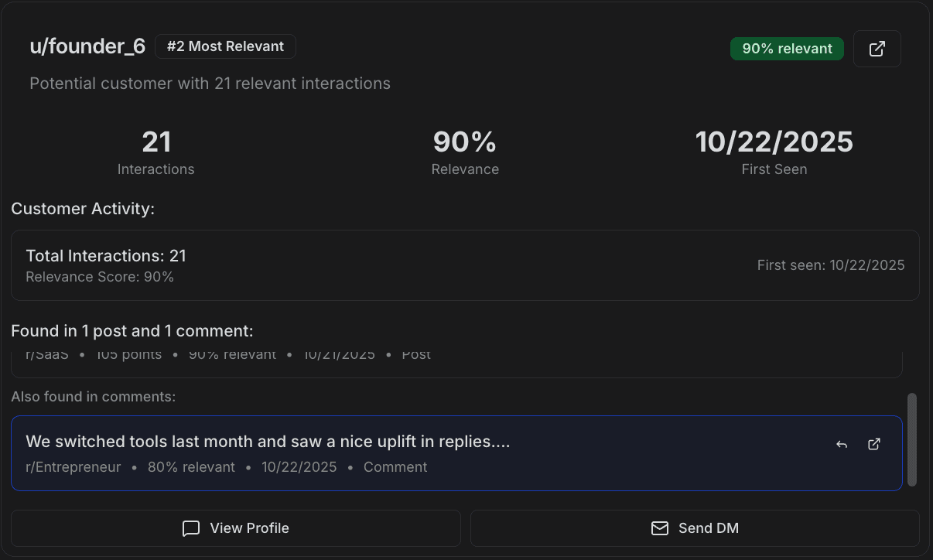Click the 10/22/2025 First Seen stat
This screenshot has height=560, width=933.
point(774,152)
